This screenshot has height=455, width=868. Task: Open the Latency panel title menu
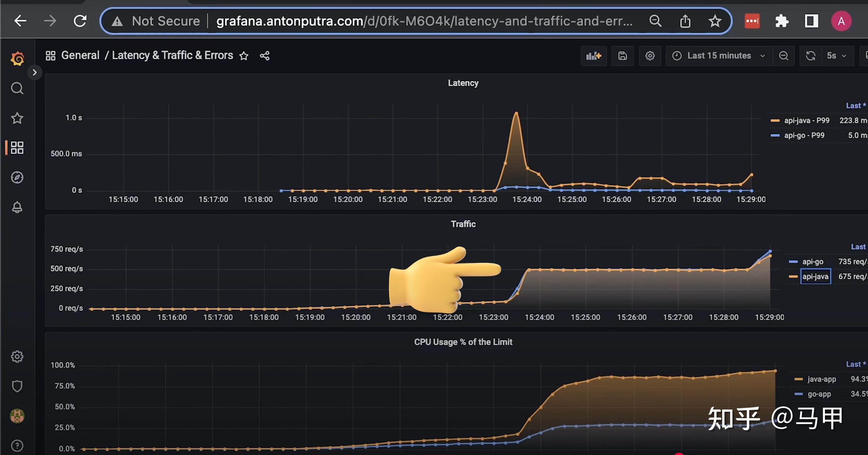[463, 83]
